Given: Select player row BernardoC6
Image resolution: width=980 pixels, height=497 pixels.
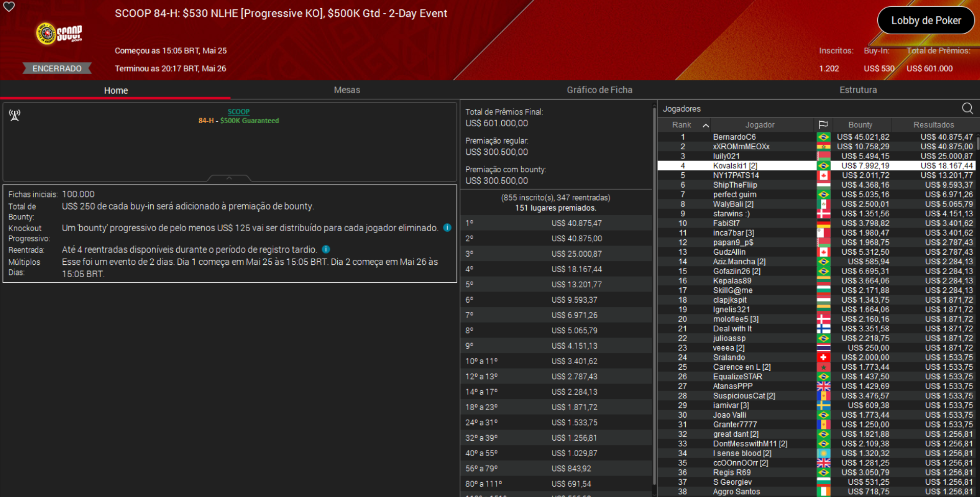Looking at the screenshot, I should pos(816,137).
